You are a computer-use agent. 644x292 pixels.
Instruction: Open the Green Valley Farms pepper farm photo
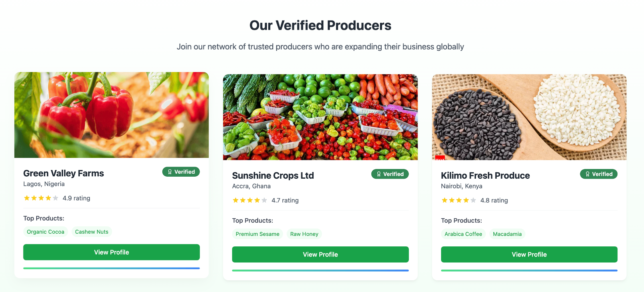point(111,115)
